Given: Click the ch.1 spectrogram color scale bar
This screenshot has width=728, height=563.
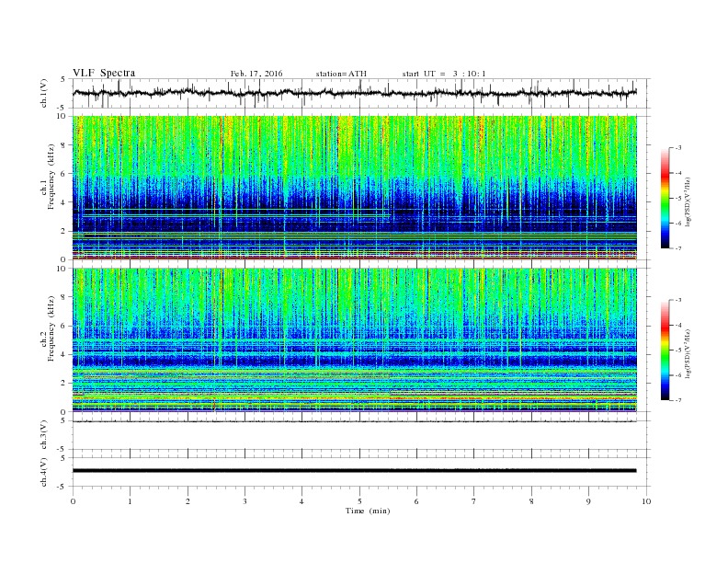Looking at the screenshot, I should (665, 198).
